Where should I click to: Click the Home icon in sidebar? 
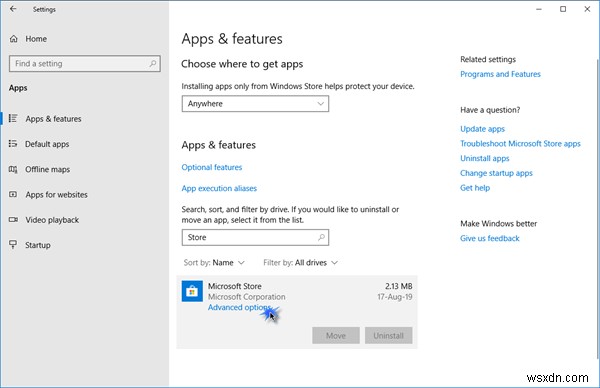click(x=14, y=39)
